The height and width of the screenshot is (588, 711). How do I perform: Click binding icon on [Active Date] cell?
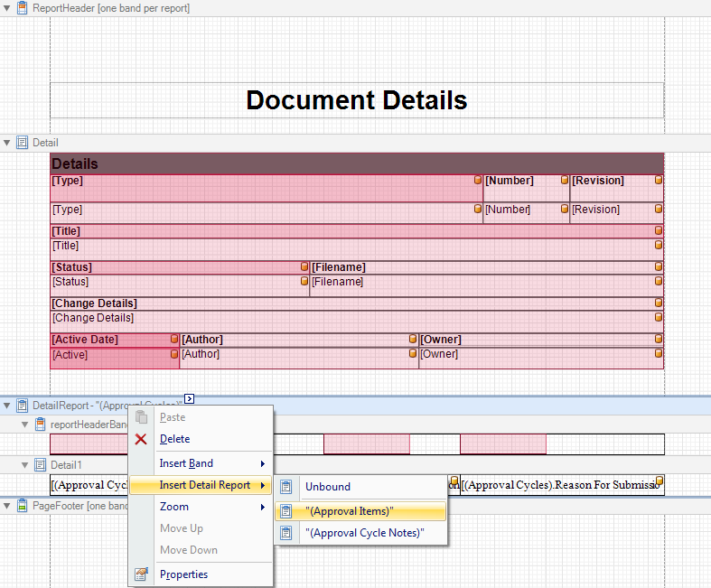tap(174, 339)
